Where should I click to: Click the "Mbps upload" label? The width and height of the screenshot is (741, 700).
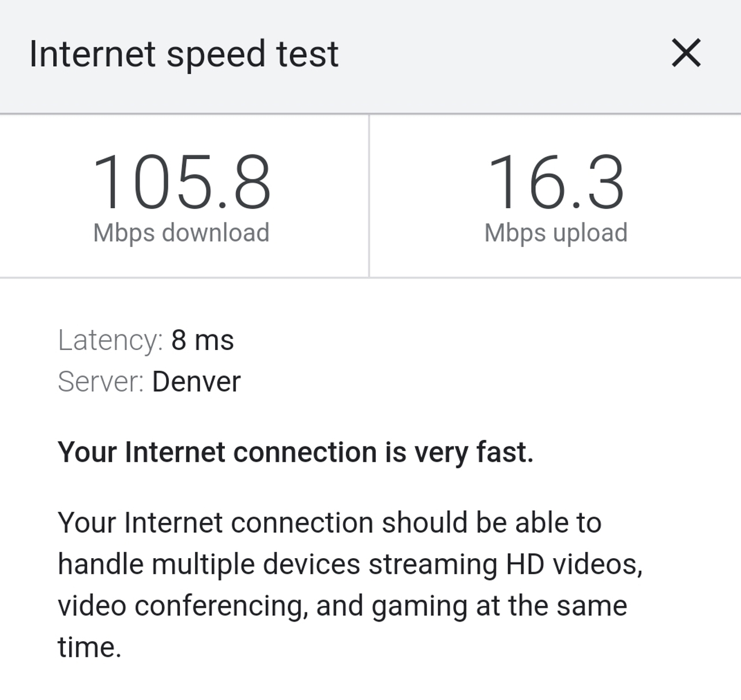(x=555, y=233)
